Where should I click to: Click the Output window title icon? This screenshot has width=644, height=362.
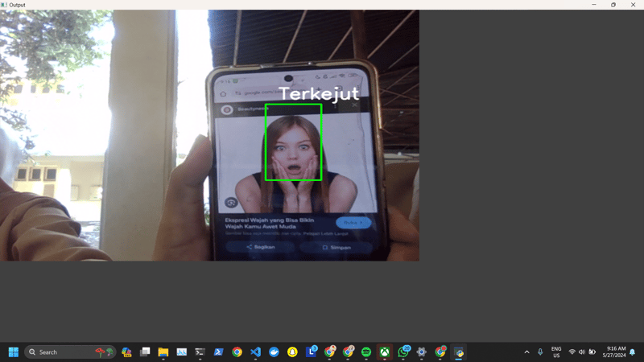click(x=4, y=5)
